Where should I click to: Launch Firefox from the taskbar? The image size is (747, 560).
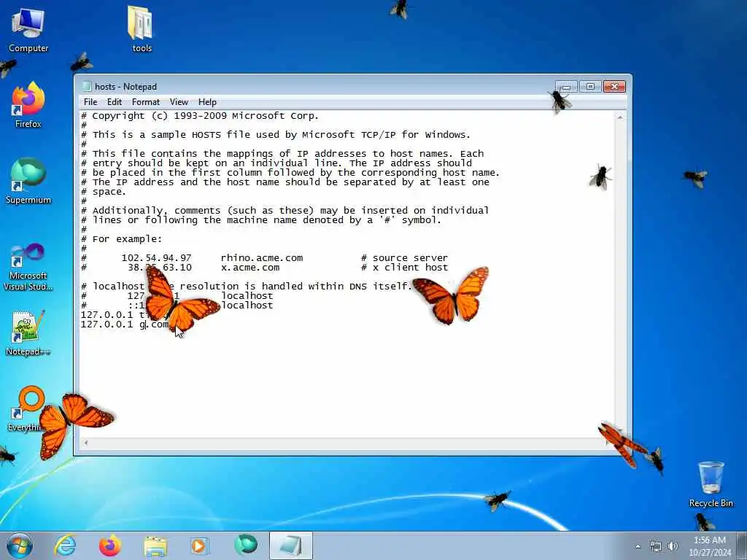pos(110,545)
